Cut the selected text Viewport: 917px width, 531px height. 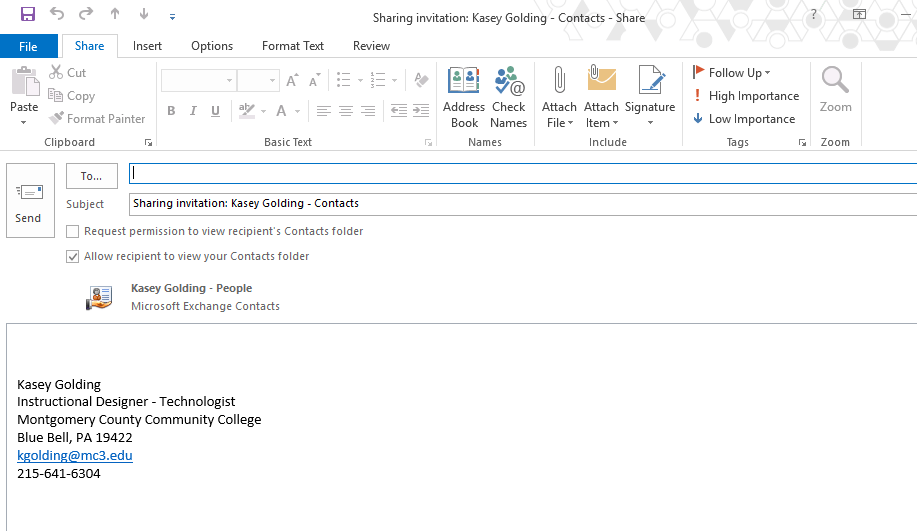[68, 73]
